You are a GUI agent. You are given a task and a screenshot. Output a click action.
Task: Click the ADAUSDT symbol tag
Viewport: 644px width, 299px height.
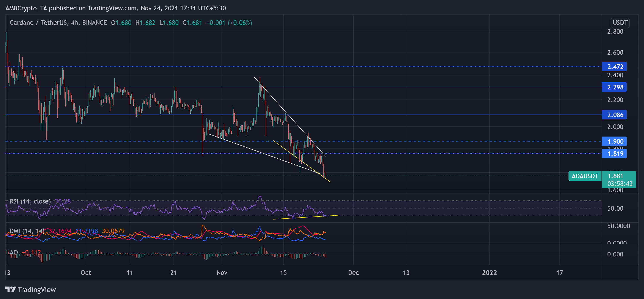[x=585, y=176]
